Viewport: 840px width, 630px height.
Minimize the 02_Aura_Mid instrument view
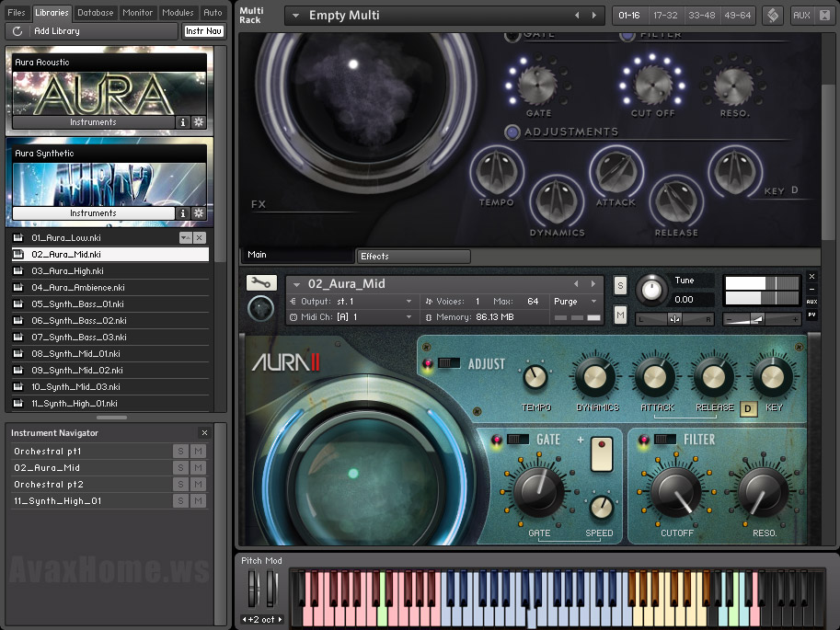811,289
